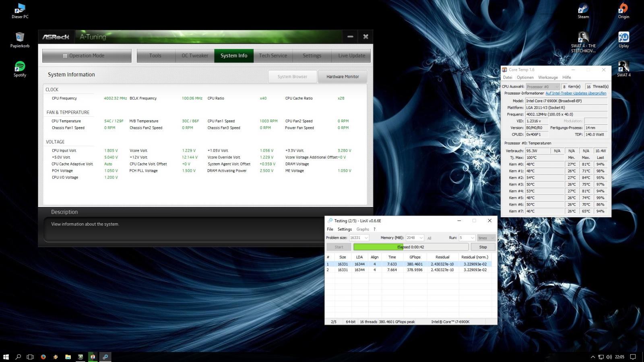Screen dimensions: 644x362
Task: Open the A-Tuning Settings tab
Action: (x=312, y=56)
